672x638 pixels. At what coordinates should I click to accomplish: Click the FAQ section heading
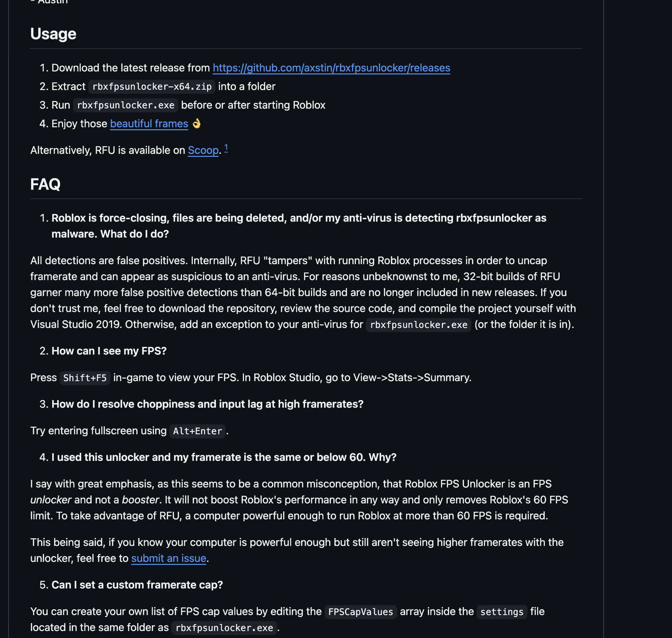pyautogui.click(x=45, y=184)
